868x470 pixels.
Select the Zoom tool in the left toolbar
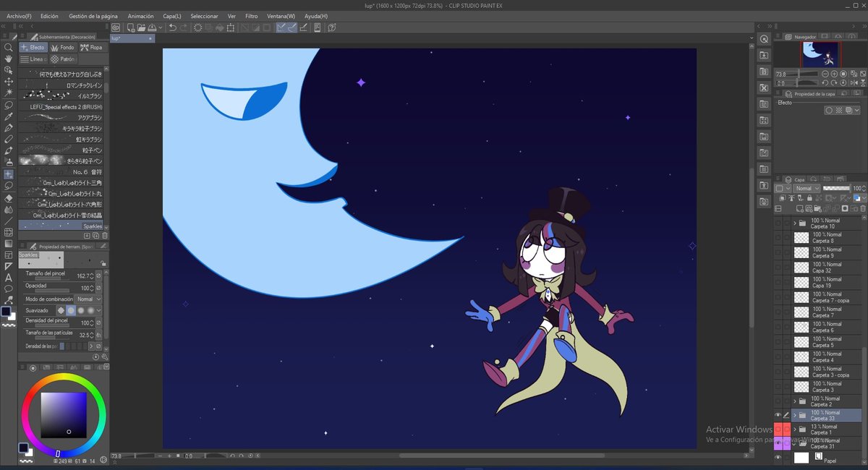[x=8, y=48]
